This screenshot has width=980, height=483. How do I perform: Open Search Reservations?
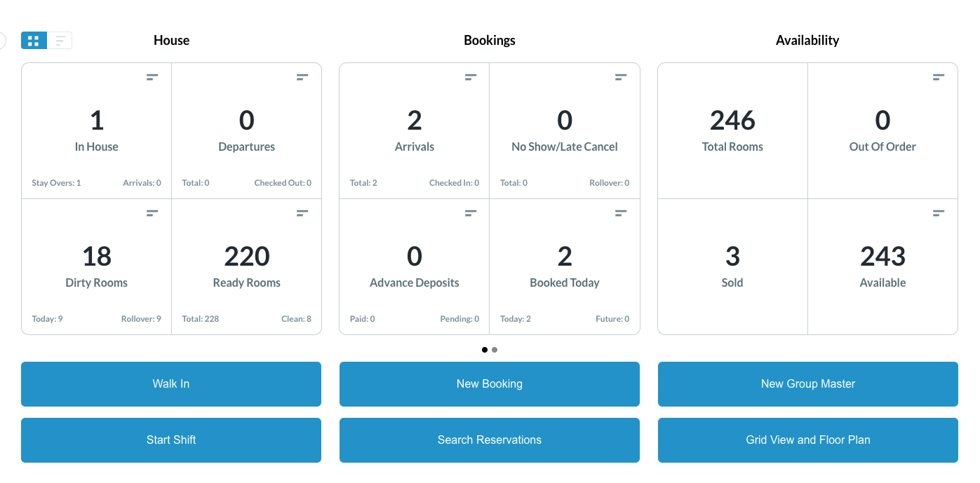point(490,440)
